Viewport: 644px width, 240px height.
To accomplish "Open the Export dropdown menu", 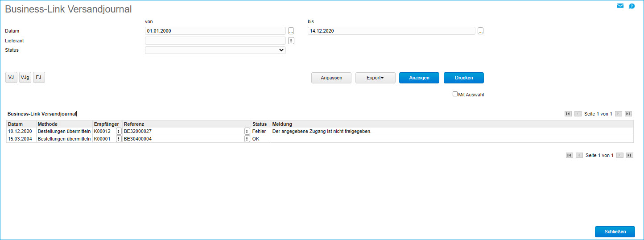I will pos(375,78).
